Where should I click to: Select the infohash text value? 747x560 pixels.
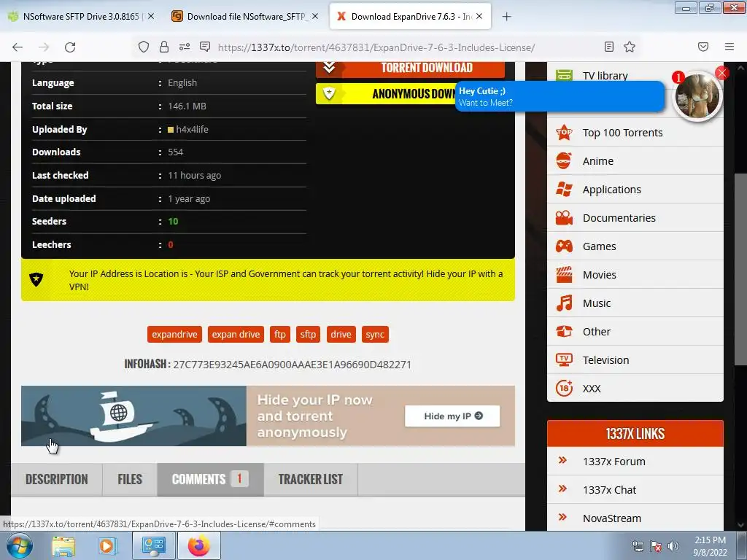[292, 365]
